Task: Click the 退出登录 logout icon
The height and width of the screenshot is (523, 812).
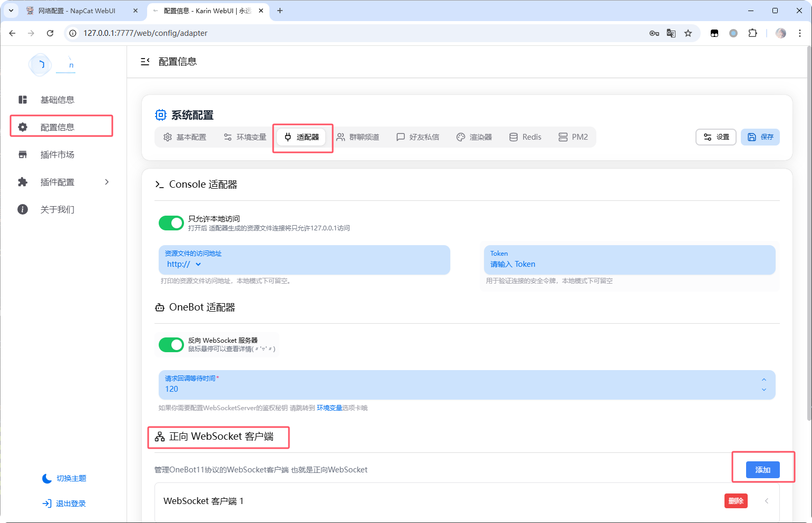Action: tap(46, 503)
